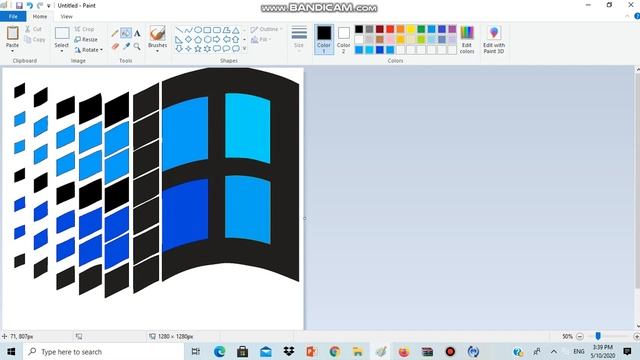Open Dropbox from the taskbar
Image resolution: width=640 pixels, height=360 pixels.
(289, 351)
